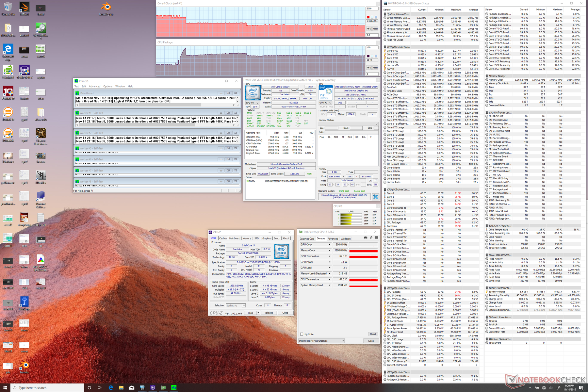Open the GPU Temperature sensor dropdown

click(316, 256)
